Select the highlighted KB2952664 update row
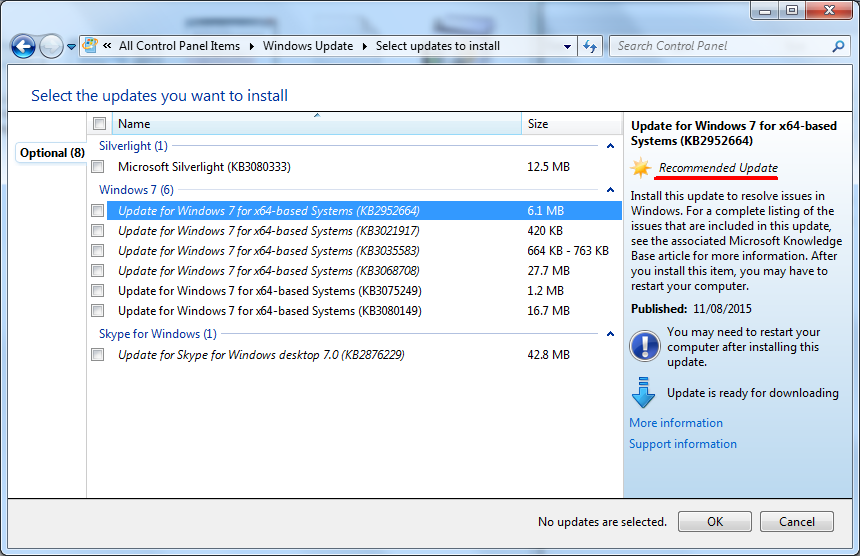860x556 pixels. coord(364,211)
